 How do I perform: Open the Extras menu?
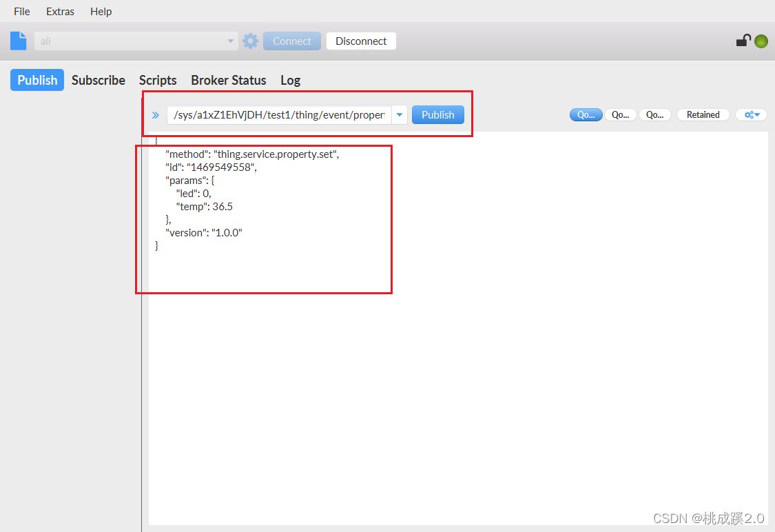tap(61, 12)
